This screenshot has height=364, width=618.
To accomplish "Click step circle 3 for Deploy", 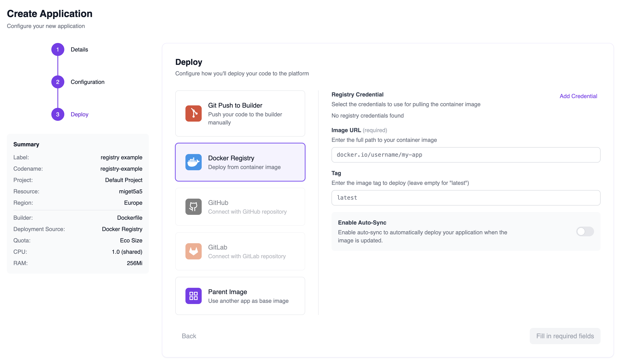I will click(x=58, y=114).
